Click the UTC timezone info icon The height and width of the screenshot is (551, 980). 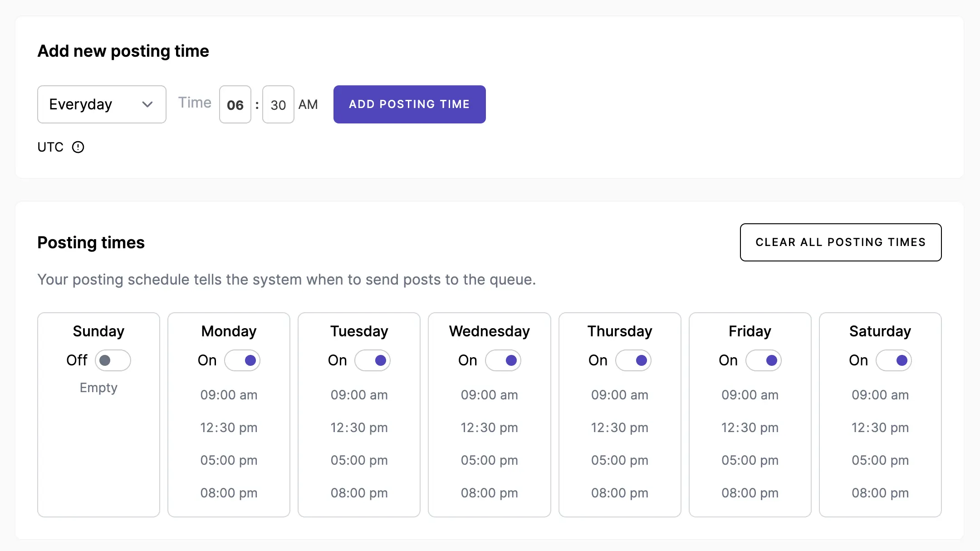[78, 147]
